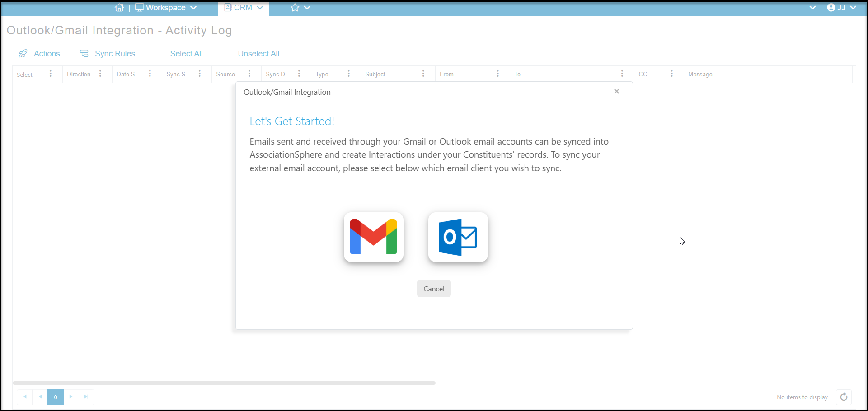Sort by CC column header

pos(643,75)
